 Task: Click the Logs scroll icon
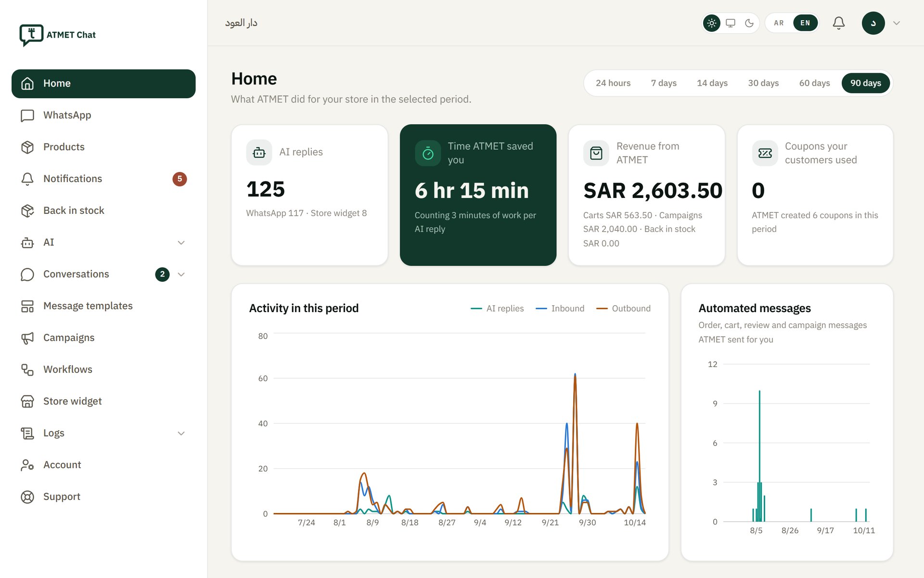[27, 433]
